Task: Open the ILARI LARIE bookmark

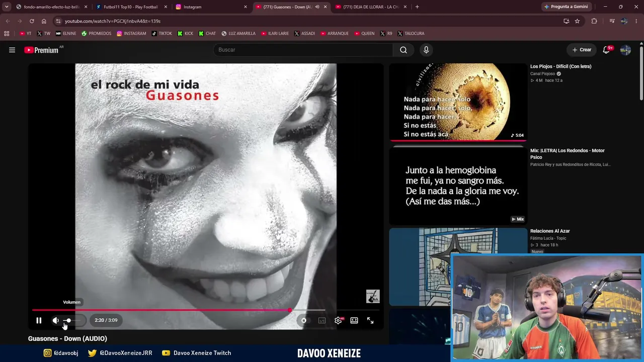Action: click(275, 33)
